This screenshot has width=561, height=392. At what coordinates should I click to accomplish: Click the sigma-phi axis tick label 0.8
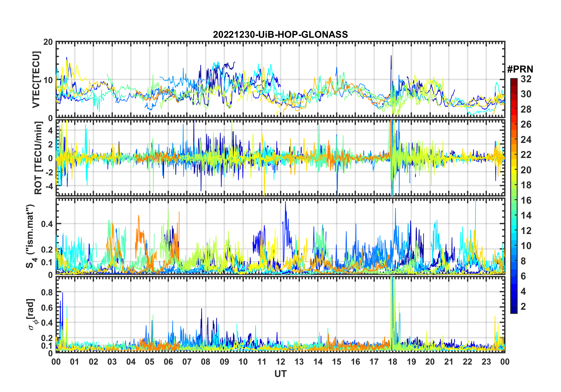[47, 292]
